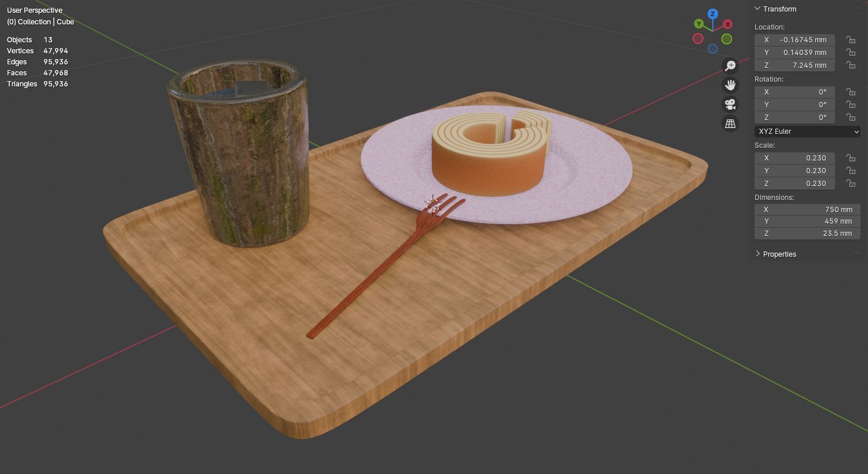The image size is (868, 474).
Task: Edit Location Z field 7.245 mm
Action: coord(794,65)
